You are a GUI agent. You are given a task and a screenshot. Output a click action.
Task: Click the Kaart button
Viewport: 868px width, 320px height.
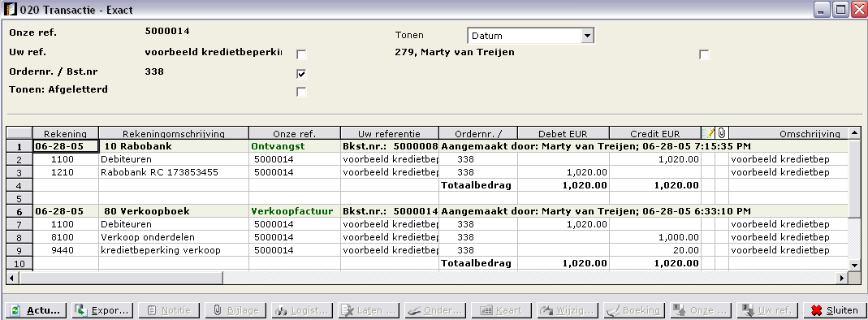click(501, 310)
